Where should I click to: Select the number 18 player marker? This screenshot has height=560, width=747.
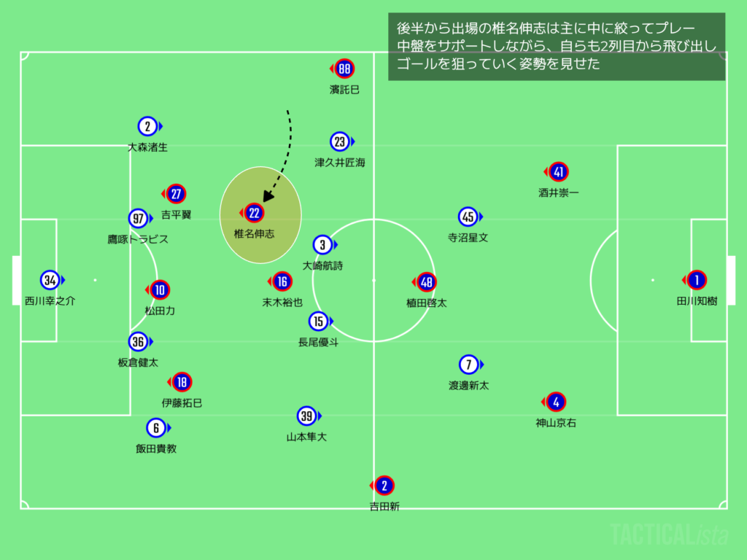(x=182, y=381)
